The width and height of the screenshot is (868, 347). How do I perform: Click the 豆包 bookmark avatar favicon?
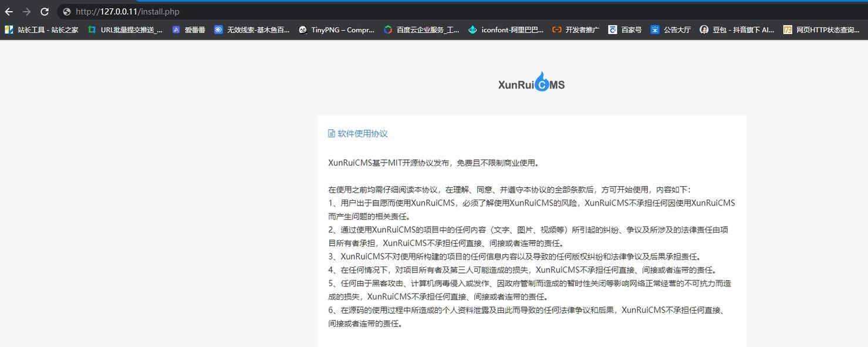(x=704, y=29)
